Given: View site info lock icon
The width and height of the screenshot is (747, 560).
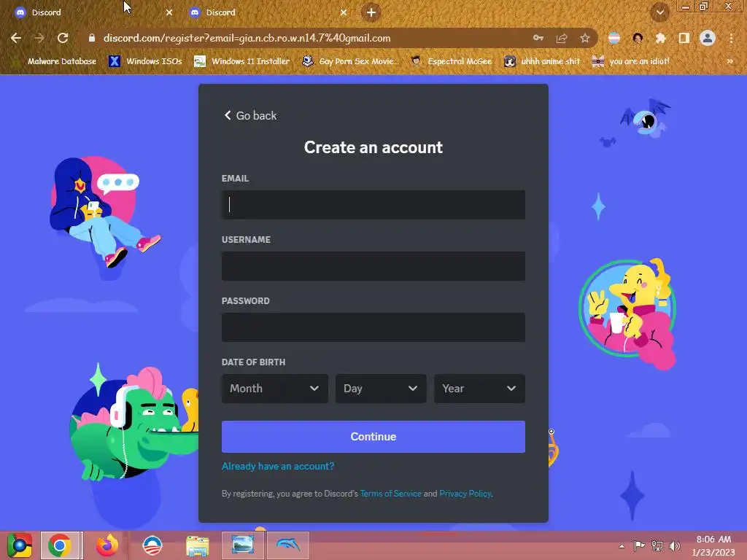Looking at the screenshot, I should (91, 38).
